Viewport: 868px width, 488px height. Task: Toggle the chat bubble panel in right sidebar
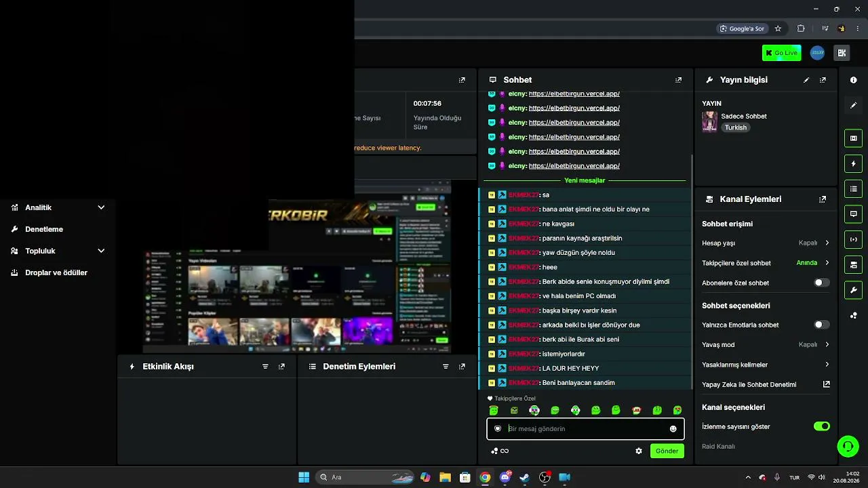[x=853, y=214]
